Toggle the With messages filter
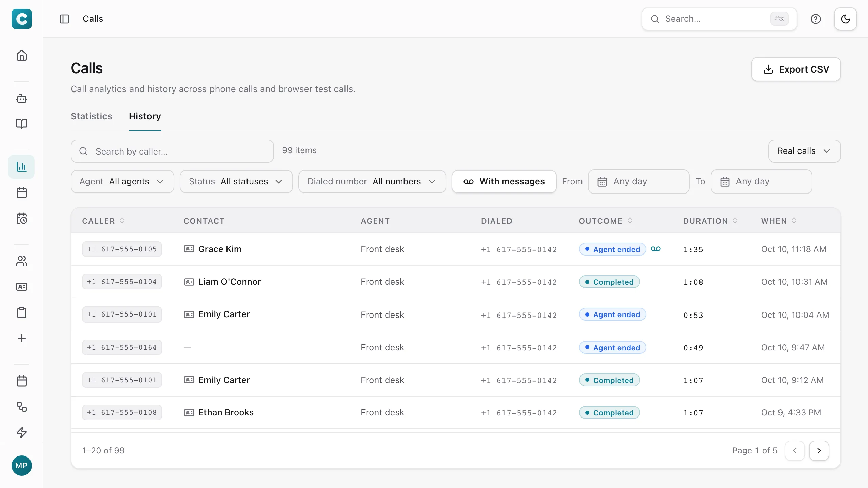This screenshot has width=868, height=488. (504, 182)
